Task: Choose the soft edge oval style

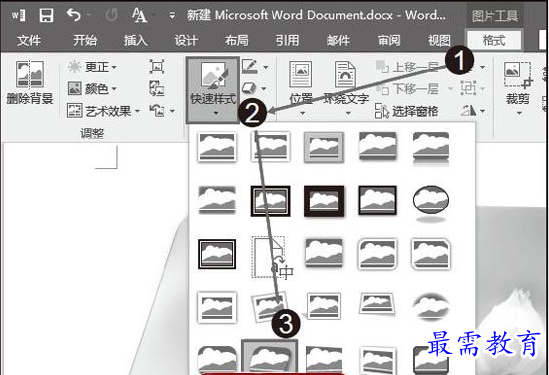Action: click(x=431, y=306)
